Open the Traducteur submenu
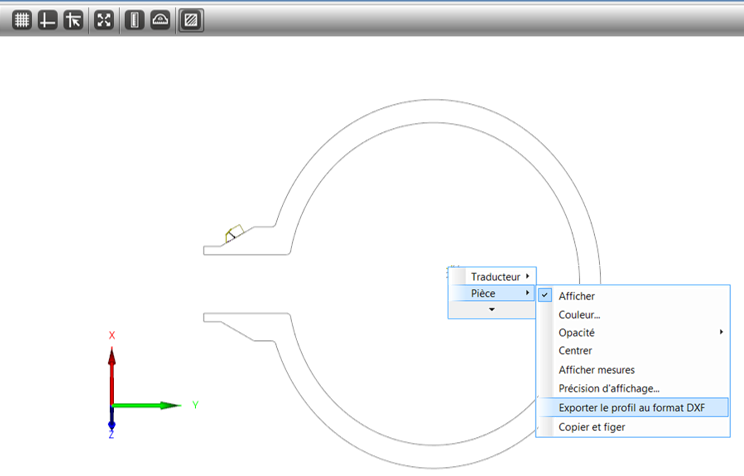This screenshot has width=744, height=476. point(492,277)
